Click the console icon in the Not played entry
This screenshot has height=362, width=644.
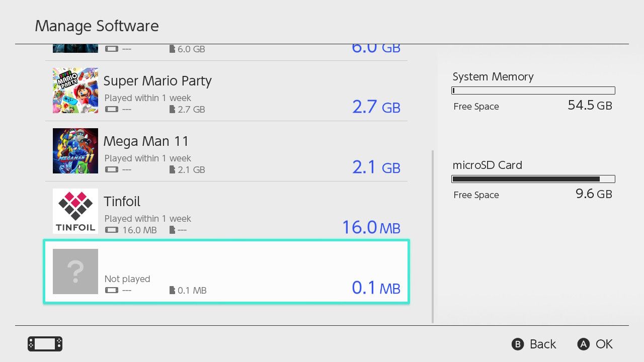111,290
